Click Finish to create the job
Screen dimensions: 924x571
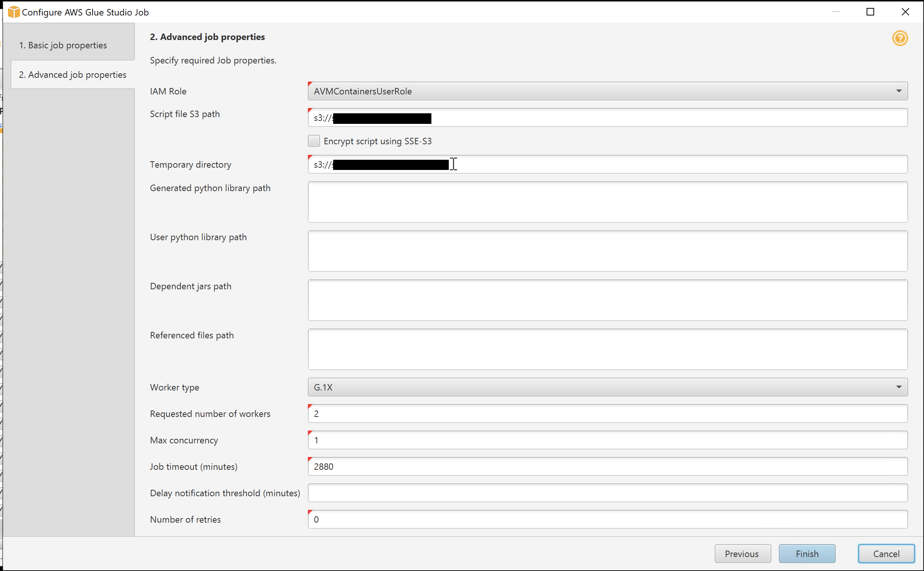click(807, 553)
